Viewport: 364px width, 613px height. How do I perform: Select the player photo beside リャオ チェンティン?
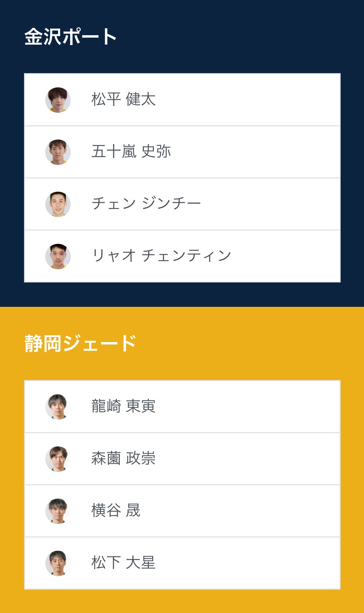(x=58, y=256)
